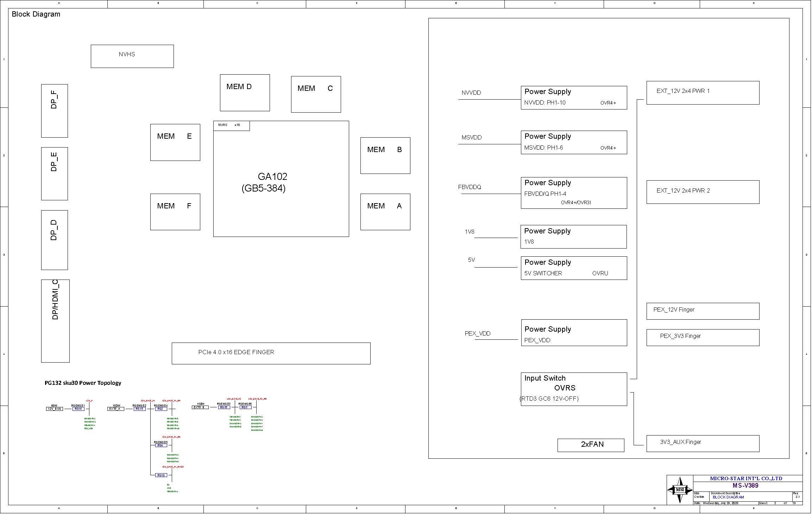Screen dimensions: 812x514
Task: Select the PCIe 4.0 x16 EDGE FINGER block
Action: click(271, 353)
